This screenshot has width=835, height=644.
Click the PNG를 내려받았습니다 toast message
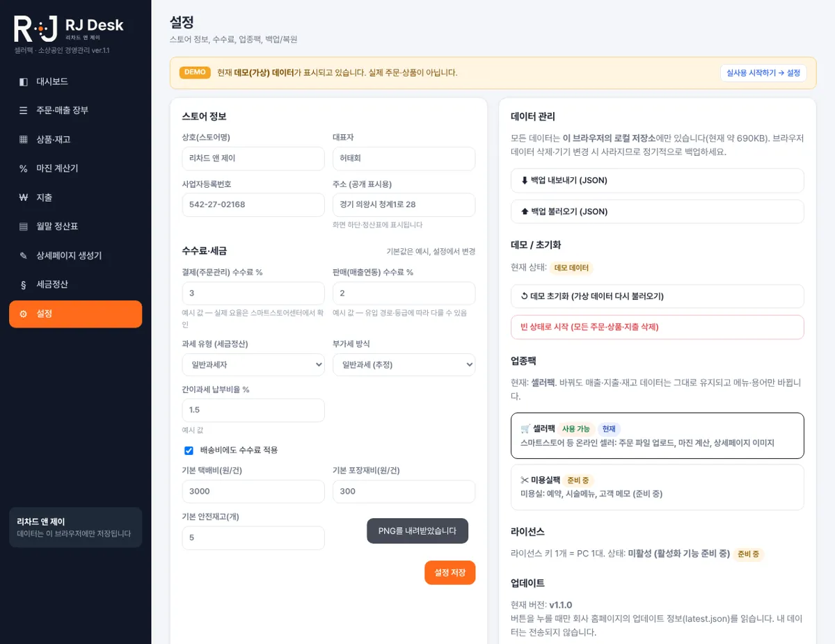[x=417, y=531]
